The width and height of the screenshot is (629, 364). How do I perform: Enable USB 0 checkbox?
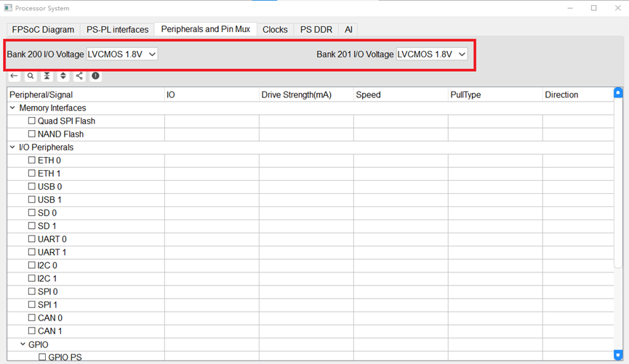(32, 187)
